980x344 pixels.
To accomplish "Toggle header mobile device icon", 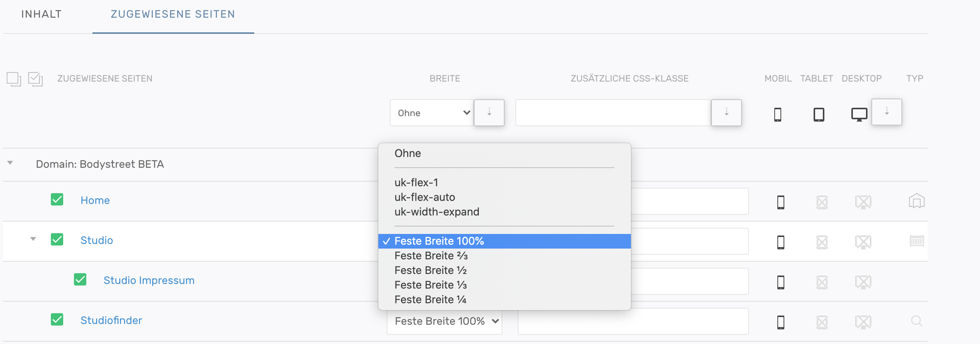I will (777, 114).
